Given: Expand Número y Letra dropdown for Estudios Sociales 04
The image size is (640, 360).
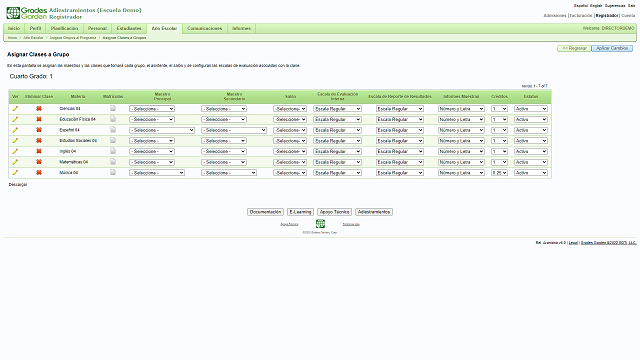Looking at the screenshot, I should coord(461,141).
